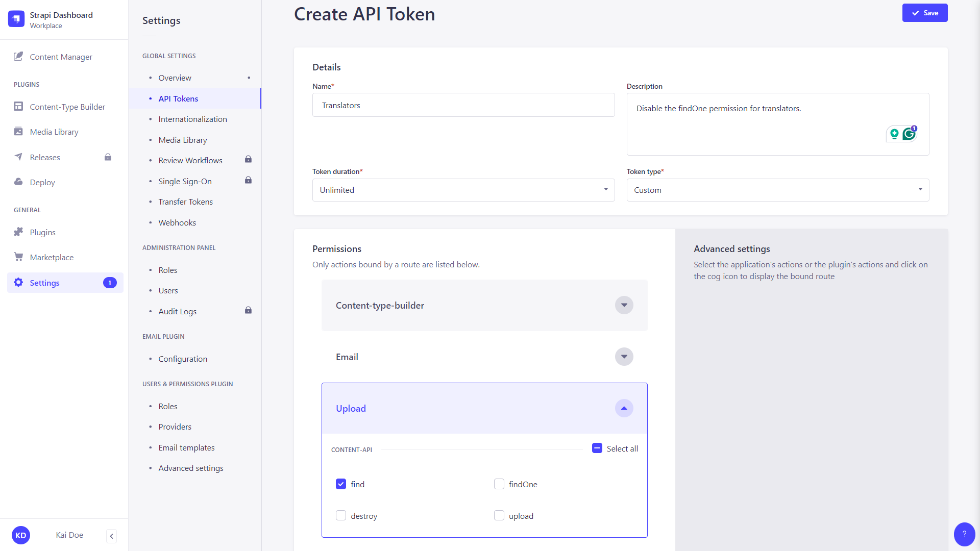Screen dimensions: 980x551
Task: Check the destroy permission for Upload
Action: tap(340, 515)
